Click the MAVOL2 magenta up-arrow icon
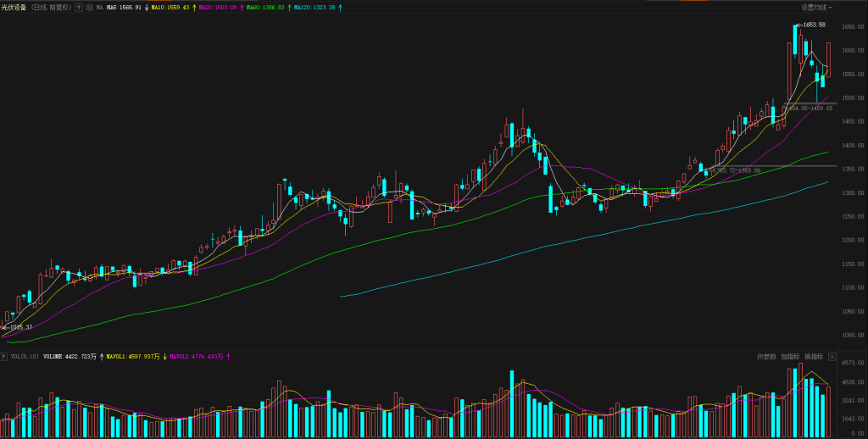Image resolution: width=868 pixels, height=439 pixels. [x=227, y=357]
